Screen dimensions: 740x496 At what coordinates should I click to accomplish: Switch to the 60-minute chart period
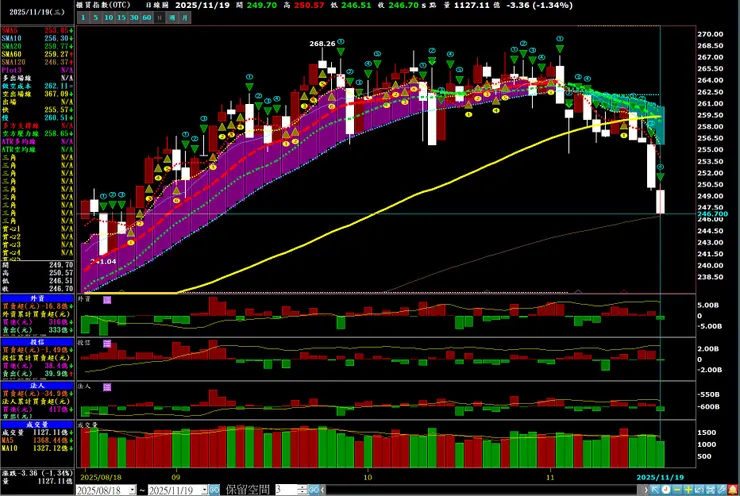(x=147, y=17)
